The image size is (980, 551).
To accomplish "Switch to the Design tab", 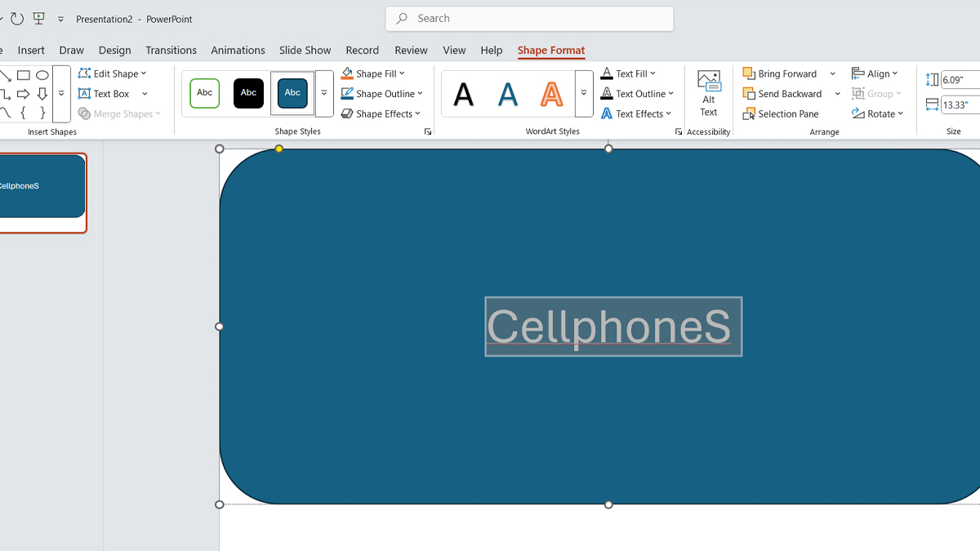I will (114, 50).
